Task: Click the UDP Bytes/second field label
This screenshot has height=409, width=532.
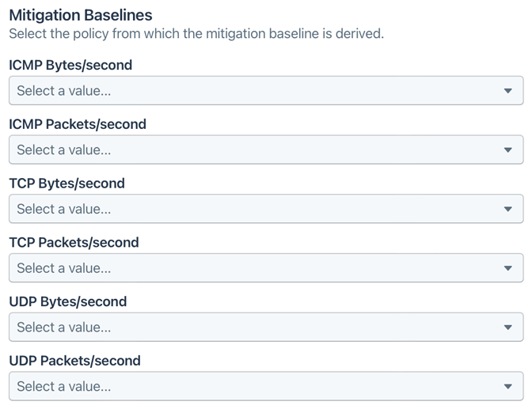Action: (67, 301)
